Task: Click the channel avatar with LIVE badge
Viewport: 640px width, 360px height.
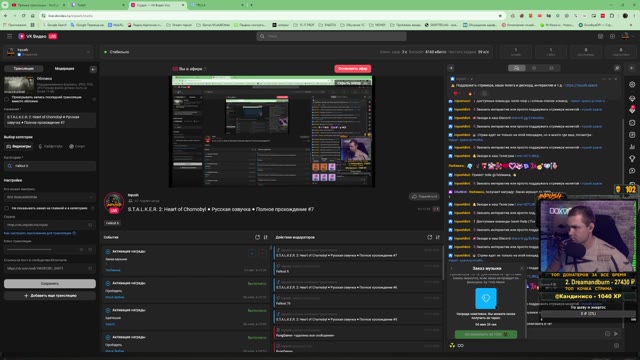Action: point(114,203)
